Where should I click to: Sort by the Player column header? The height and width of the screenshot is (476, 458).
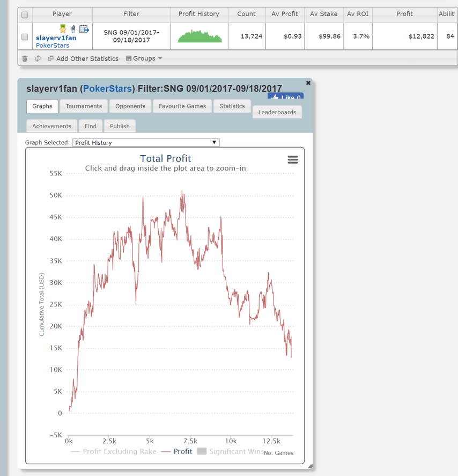(x=62, y=14)
